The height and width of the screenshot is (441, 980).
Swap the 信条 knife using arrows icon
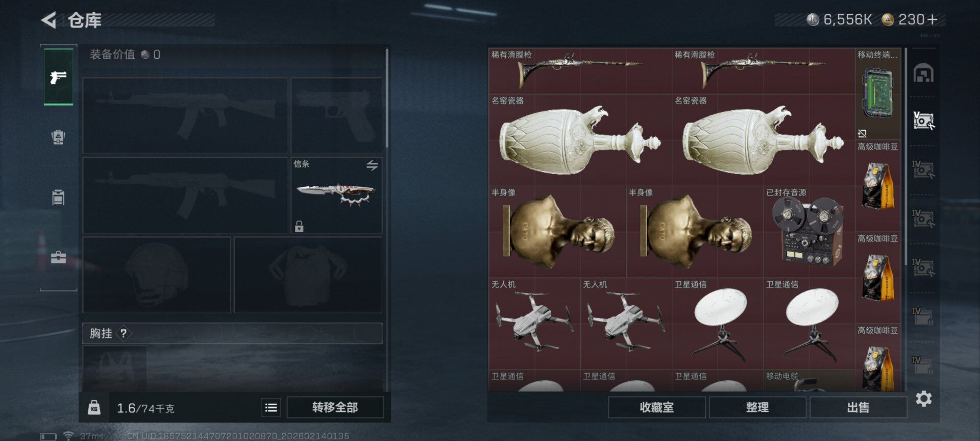372,165
